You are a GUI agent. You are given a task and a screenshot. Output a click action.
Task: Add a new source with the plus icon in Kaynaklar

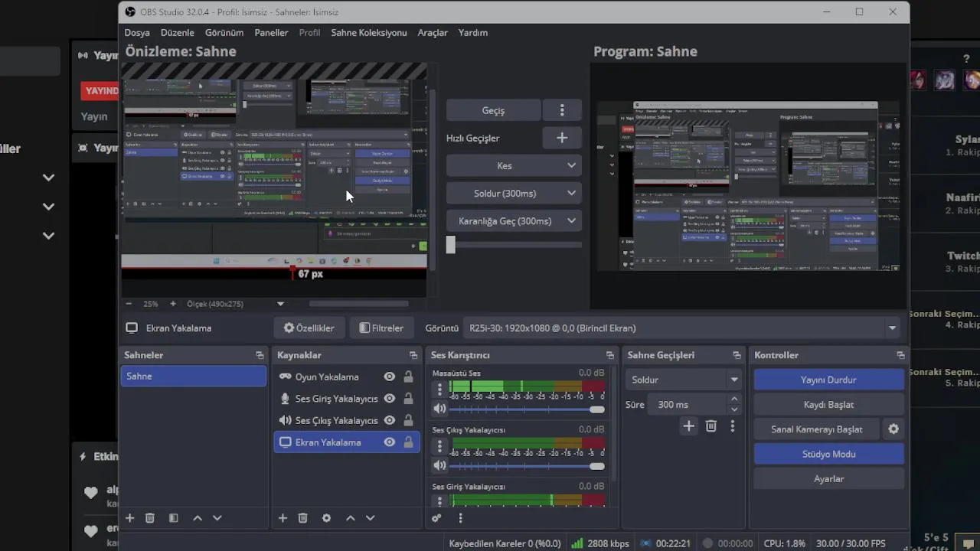tap(283, 518)
